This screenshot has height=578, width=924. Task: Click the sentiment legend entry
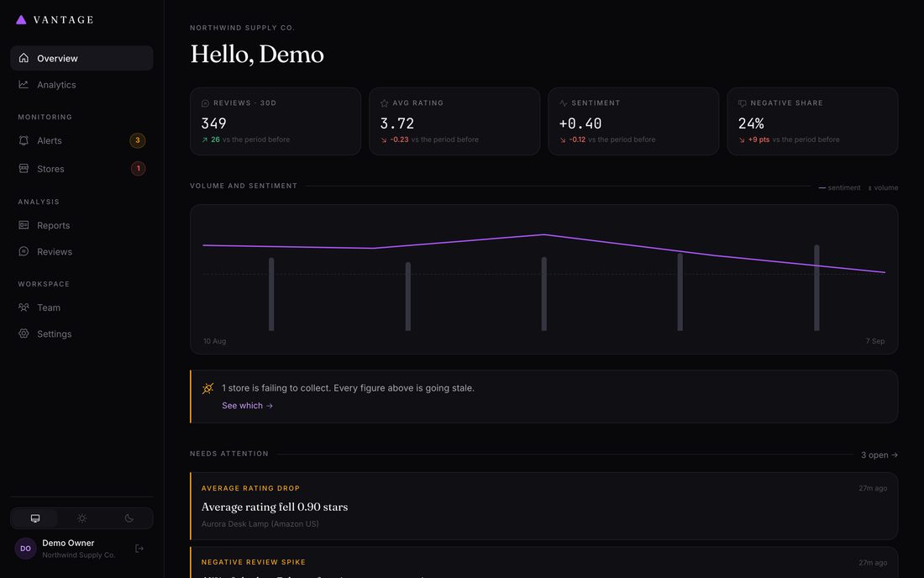(839, 188)
